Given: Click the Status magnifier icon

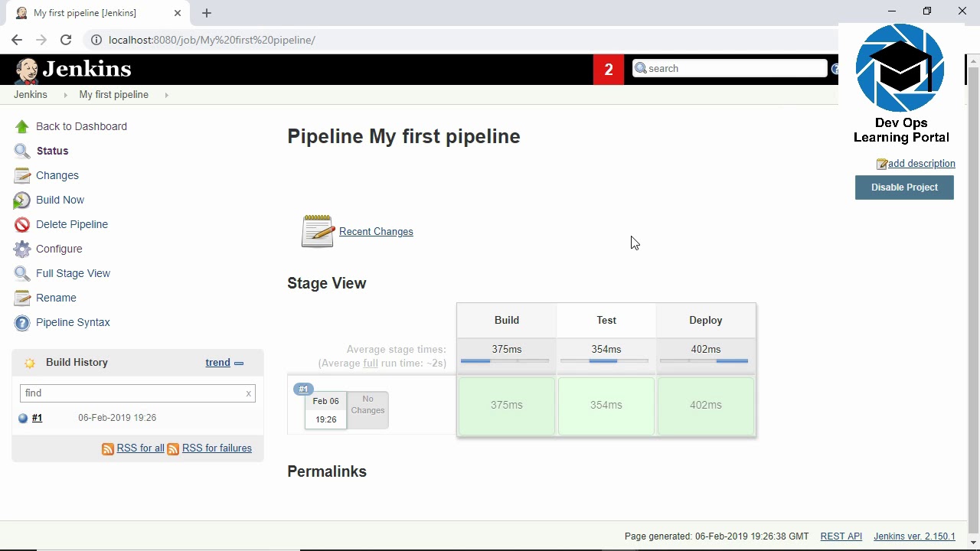Looking at the screenshot, I should click(x=21, y=152).
